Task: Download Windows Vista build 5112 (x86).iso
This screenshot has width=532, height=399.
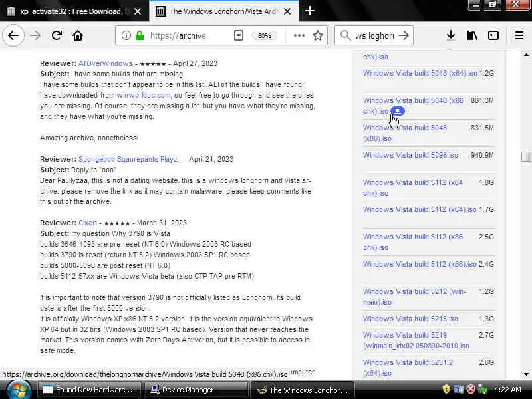Action: 420,264
